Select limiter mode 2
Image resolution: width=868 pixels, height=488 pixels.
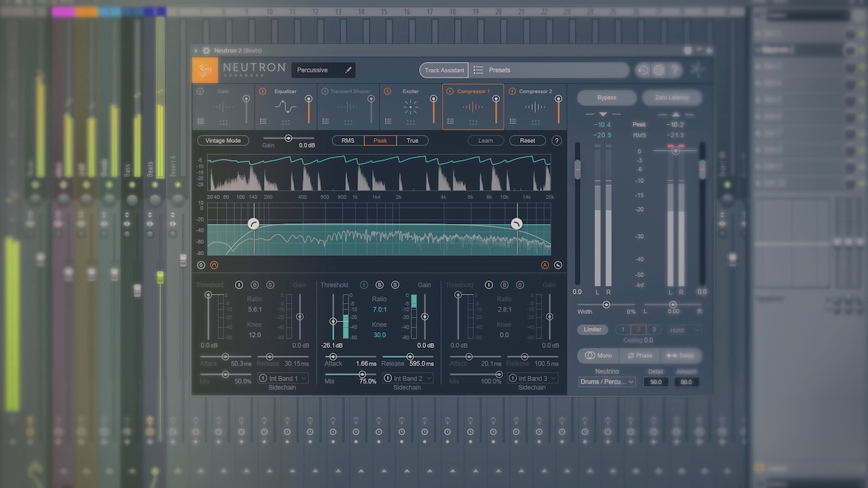pos(639,330)
